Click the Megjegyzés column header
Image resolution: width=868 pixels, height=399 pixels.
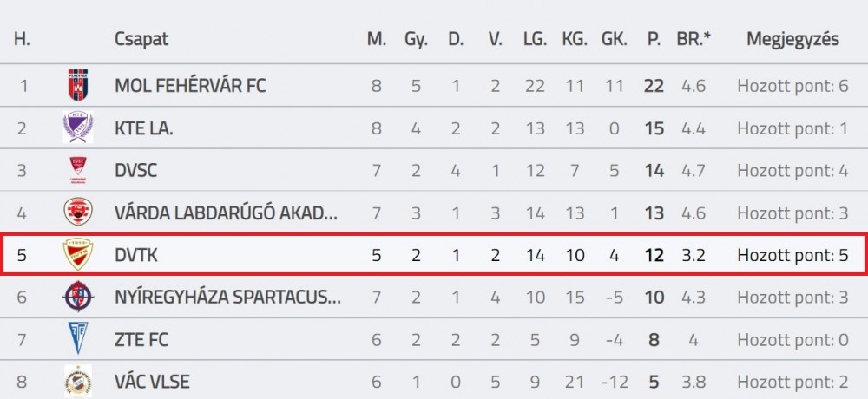792,39
